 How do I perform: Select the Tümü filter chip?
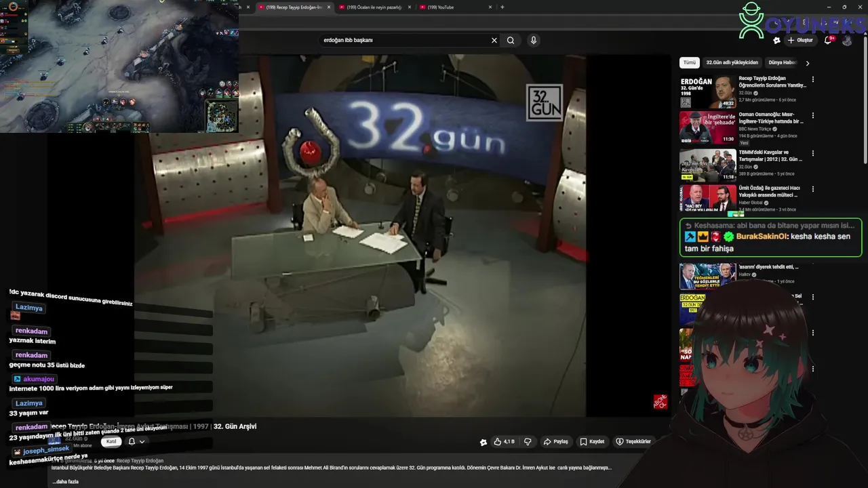click(689, 62)
